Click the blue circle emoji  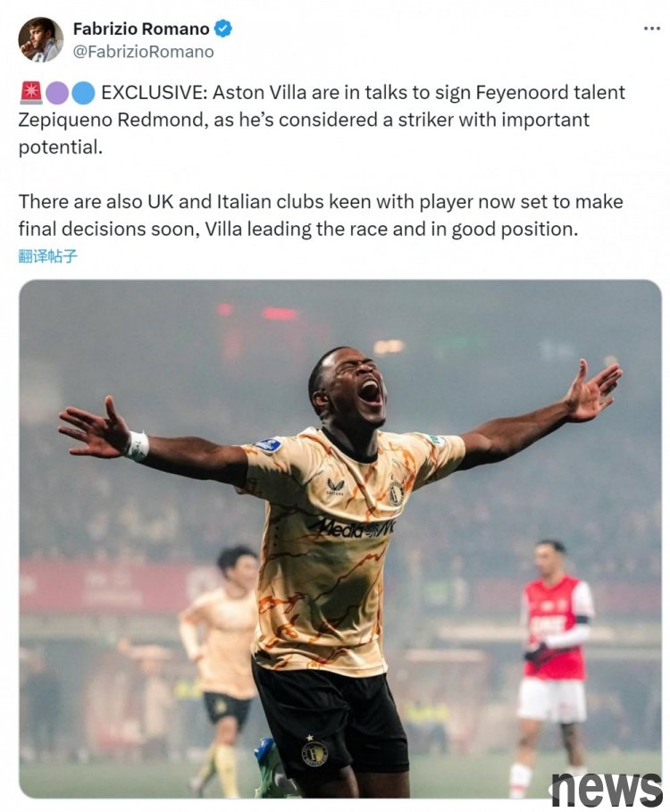click(x=83, y=93)
